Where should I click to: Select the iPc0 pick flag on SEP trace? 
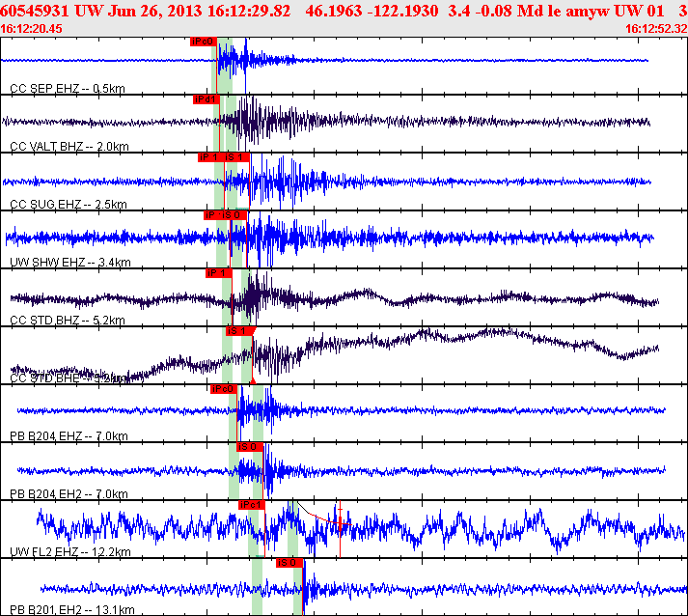coord(204,42)
